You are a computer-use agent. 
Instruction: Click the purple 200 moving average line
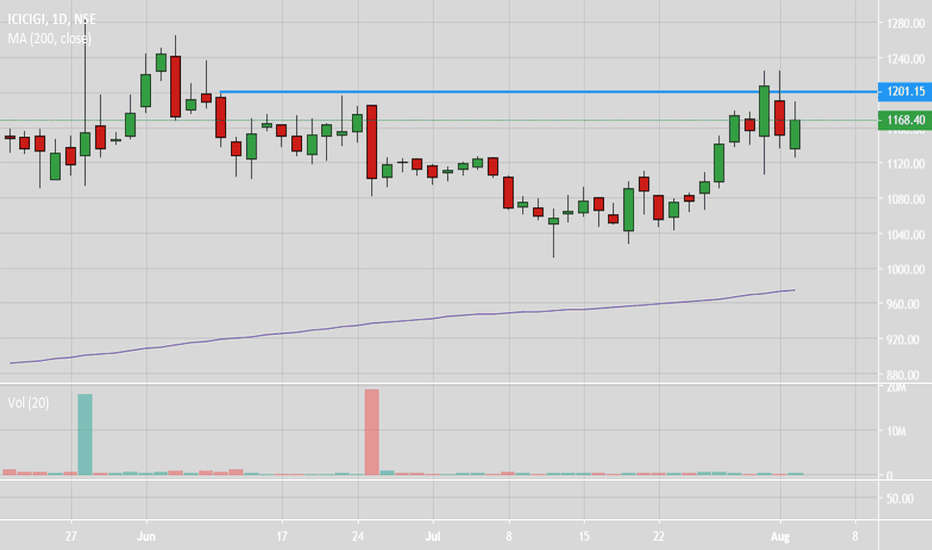pyautogui.click(x=402, y=326)
